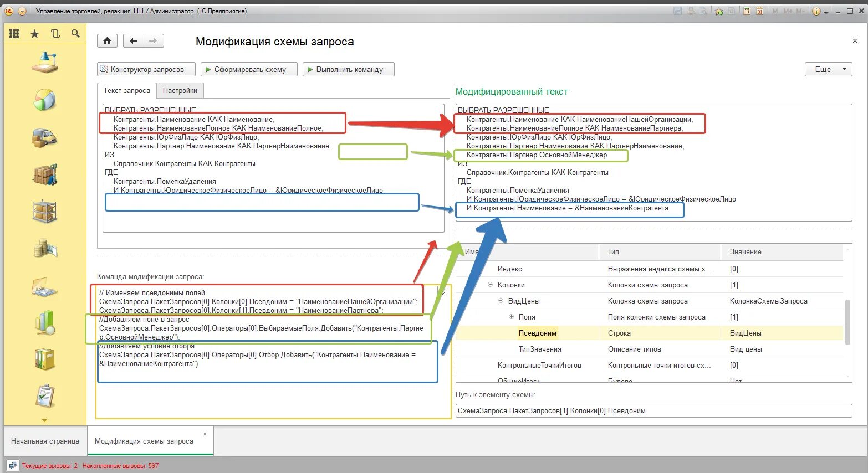The width and height of the screenshot is (868, 473).
Task: Open history panel icon next to star
Action: pyautogui.click(x=55, y=34)
